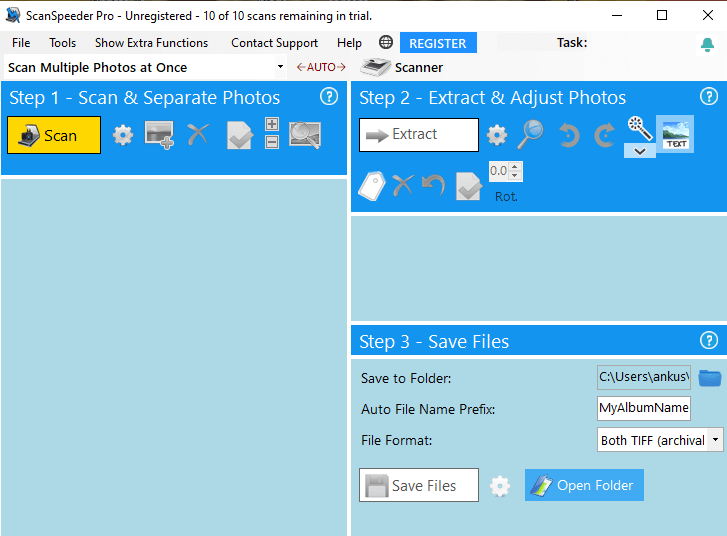The width and height of the screenshot is (727, 536).
Task: Click the REGISTER button
Action: coord(438,43)
